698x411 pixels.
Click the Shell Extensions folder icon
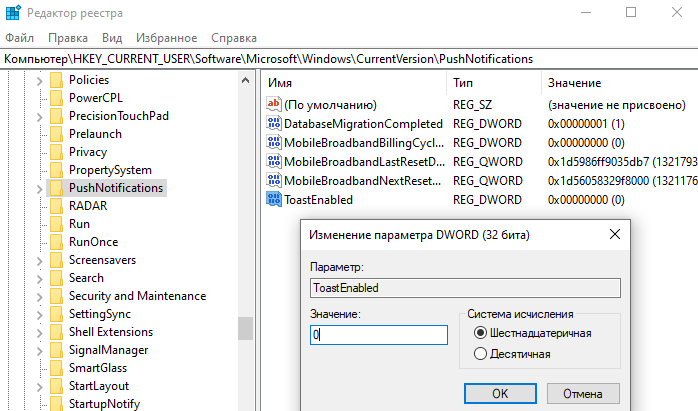57,332
